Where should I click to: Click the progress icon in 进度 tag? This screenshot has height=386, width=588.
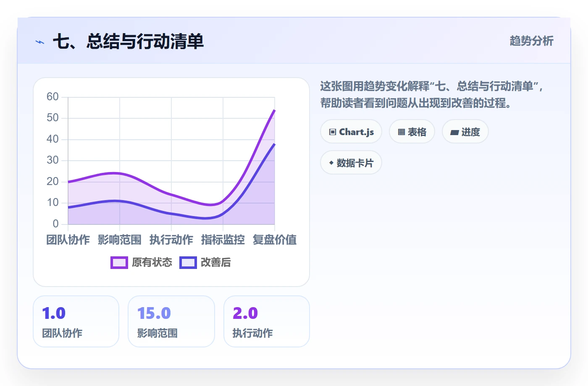coord(454,133)
